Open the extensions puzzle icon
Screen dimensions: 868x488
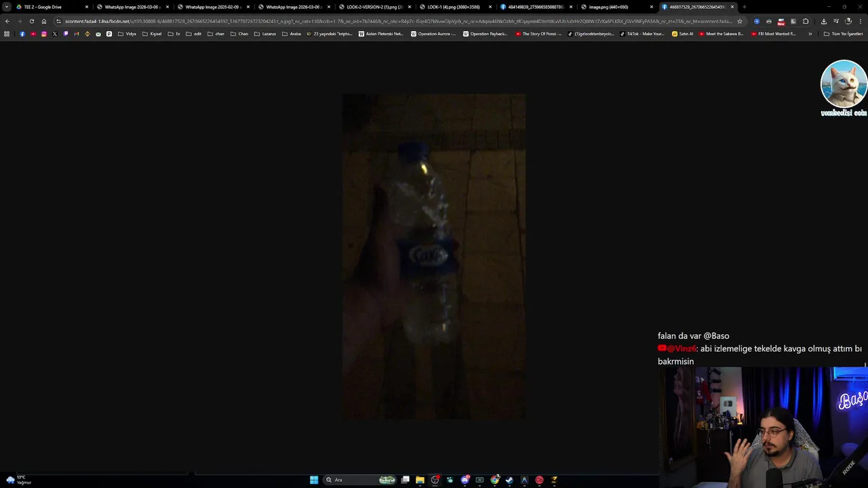806,21
